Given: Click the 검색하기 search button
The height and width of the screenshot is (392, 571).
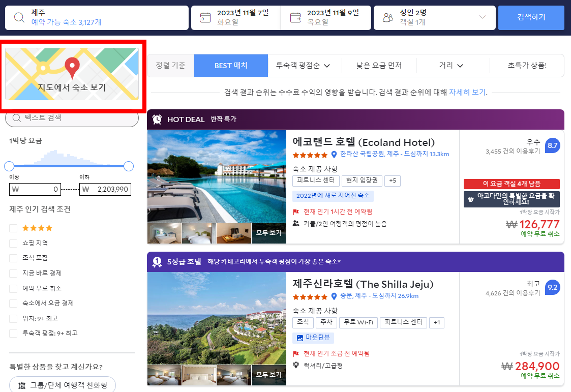Looking at the screenshot, I should click(531, 17).
